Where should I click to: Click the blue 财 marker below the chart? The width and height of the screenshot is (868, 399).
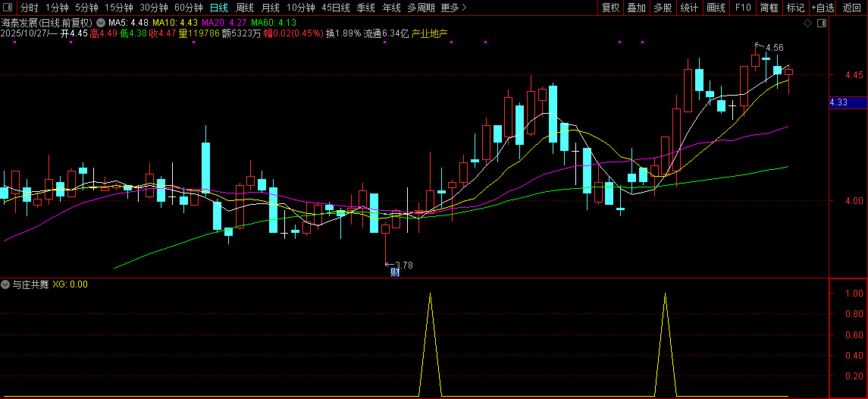tap(395, 272)
